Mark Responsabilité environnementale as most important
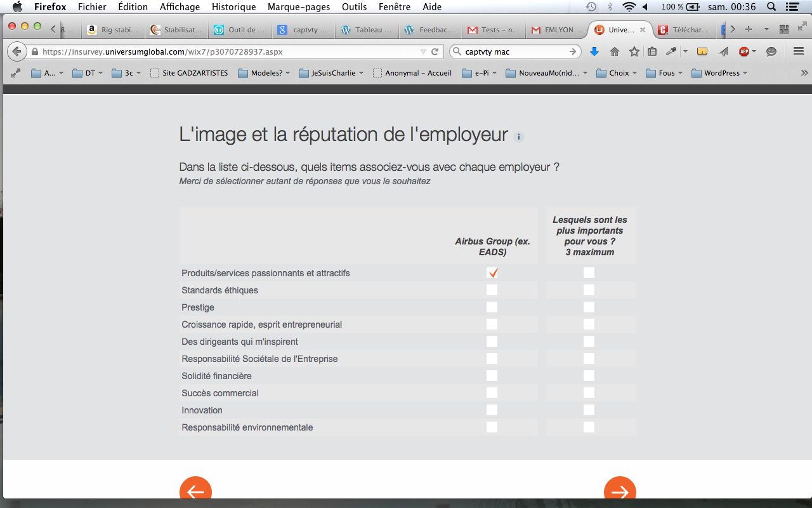 click(589, 427)
